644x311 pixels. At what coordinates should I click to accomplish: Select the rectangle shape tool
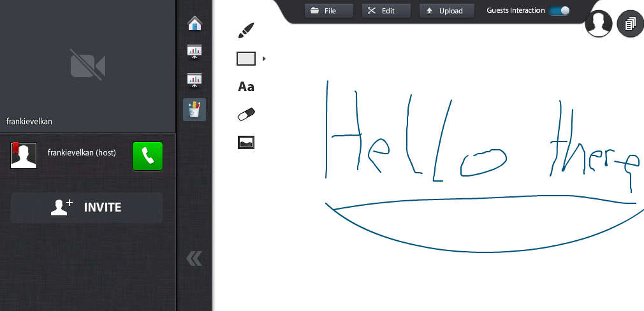246,59
